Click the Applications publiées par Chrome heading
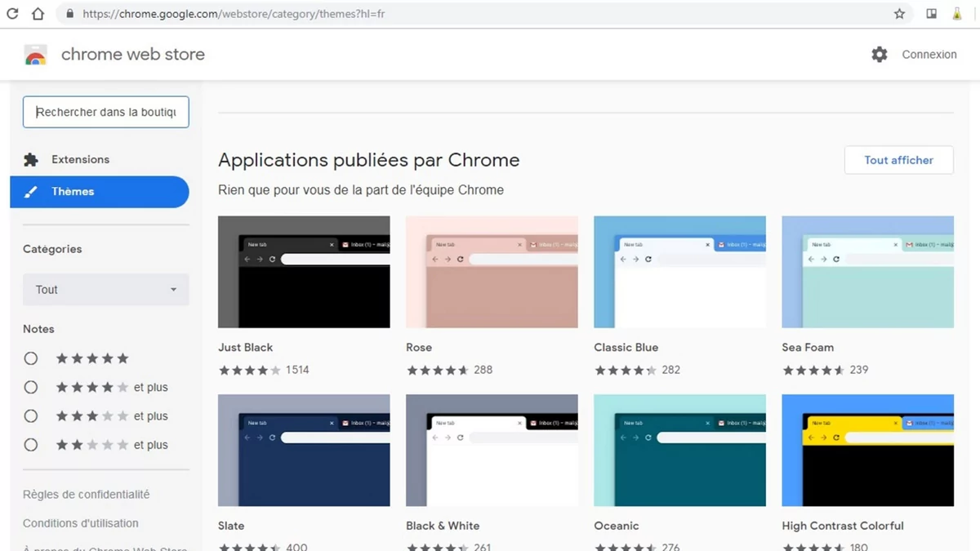Image resolution: width=980 pixels, height=551 pixels. (369, 160)
